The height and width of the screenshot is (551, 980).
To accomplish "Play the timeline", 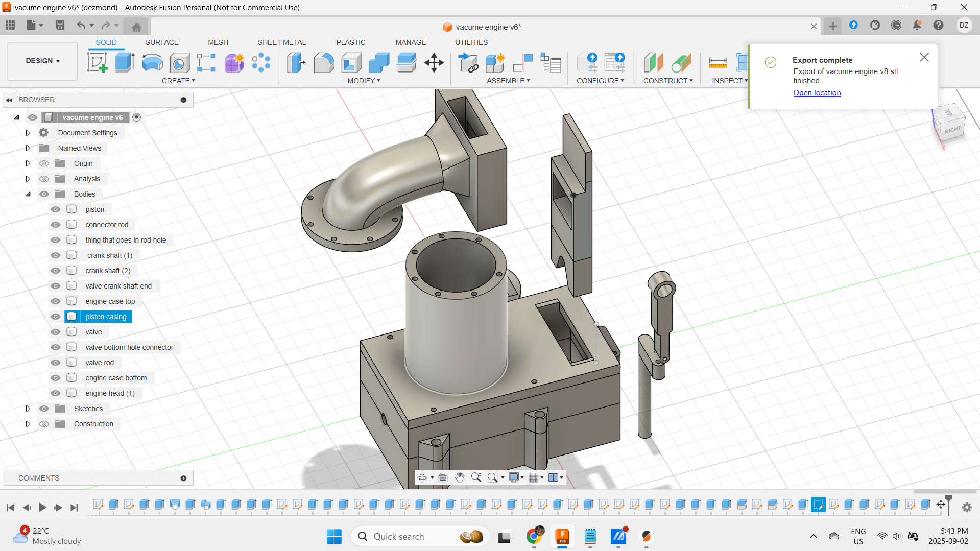I will click(x=43, y=507).
